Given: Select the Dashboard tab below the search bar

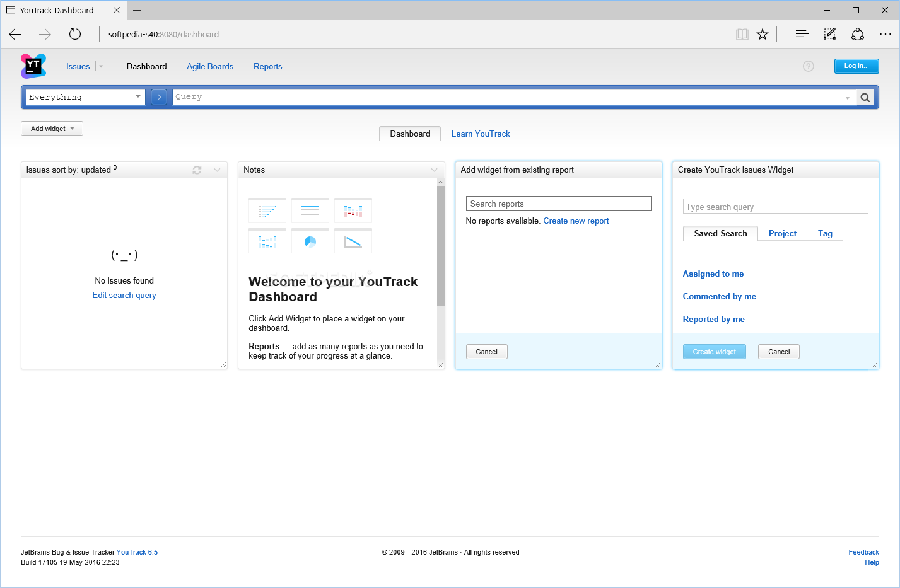Looking at the screenshot, I should coord(410,134).
